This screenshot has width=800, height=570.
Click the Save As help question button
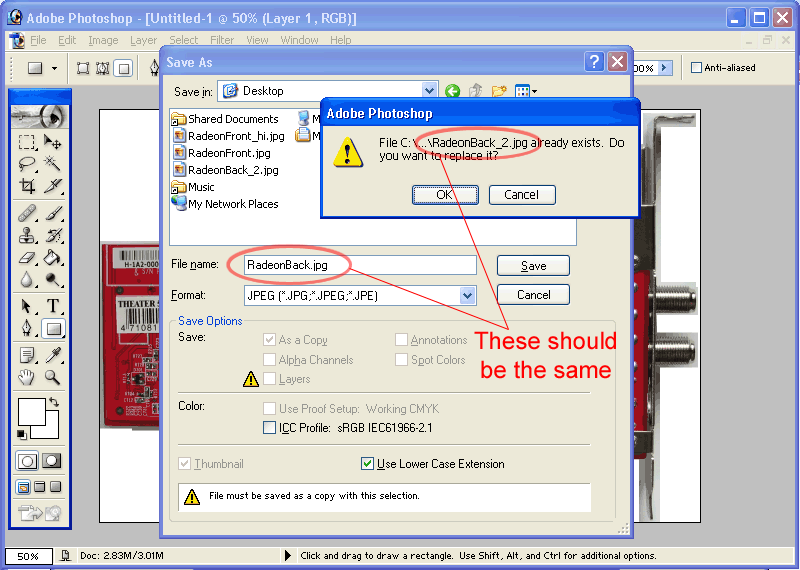(x=594, y=62)
